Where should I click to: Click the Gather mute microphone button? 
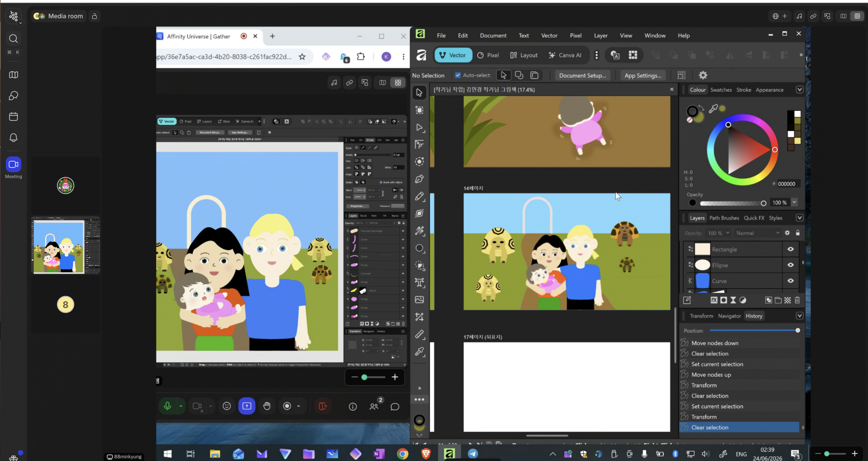pyautogui.click(x=167, y=406)
